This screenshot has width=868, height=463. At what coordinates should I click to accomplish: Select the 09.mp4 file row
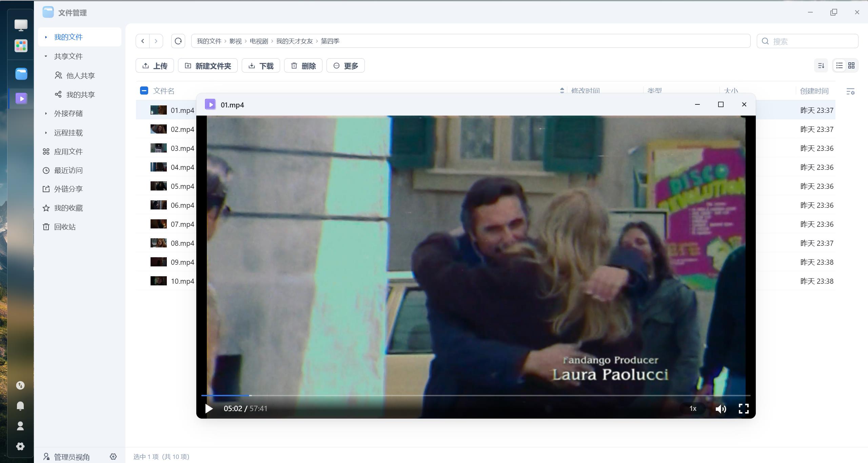pyautogui.click(x=485, y=262)
